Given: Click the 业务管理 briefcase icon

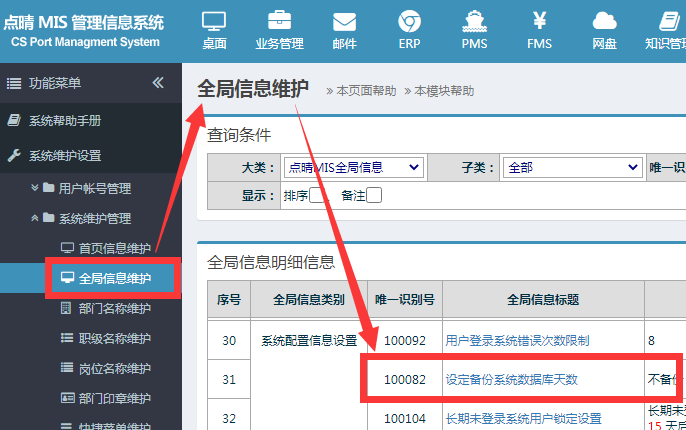Looking at the screenshot, I should pos(279,29).
